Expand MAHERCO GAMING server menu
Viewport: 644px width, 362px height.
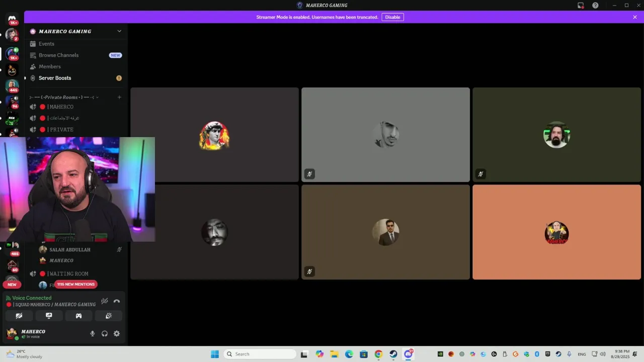(x=119, y=31)
